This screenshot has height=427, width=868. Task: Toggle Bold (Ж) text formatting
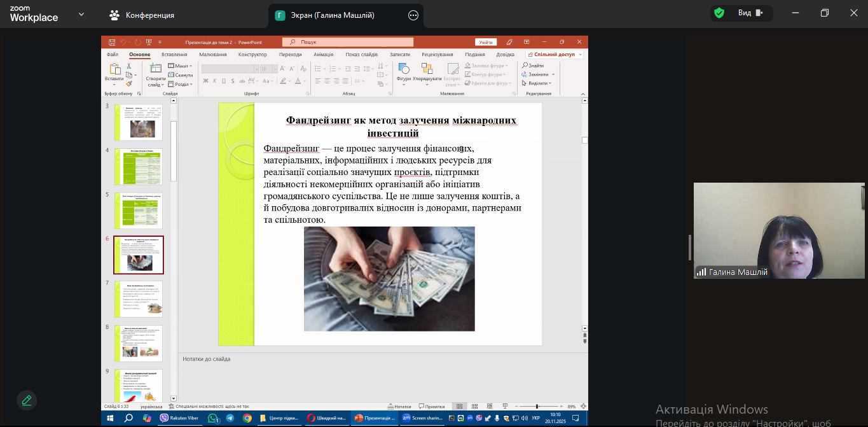click(x=205, y=81)
